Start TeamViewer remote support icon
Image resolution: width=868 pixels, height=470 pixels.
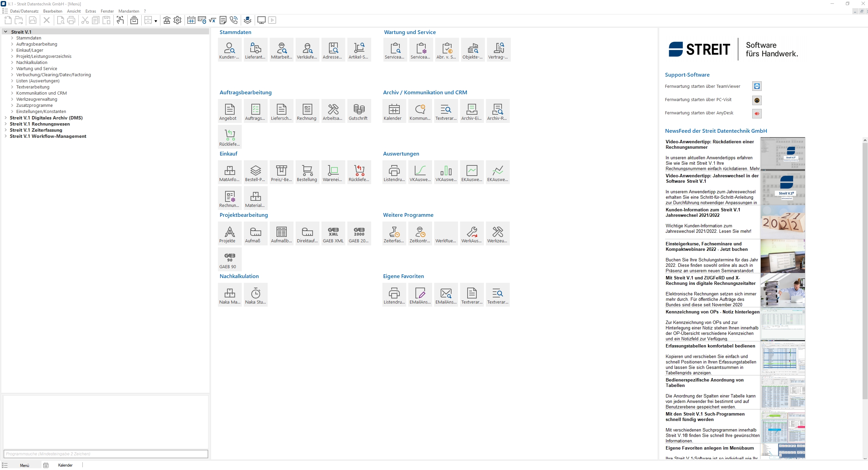tap(757, 86)
